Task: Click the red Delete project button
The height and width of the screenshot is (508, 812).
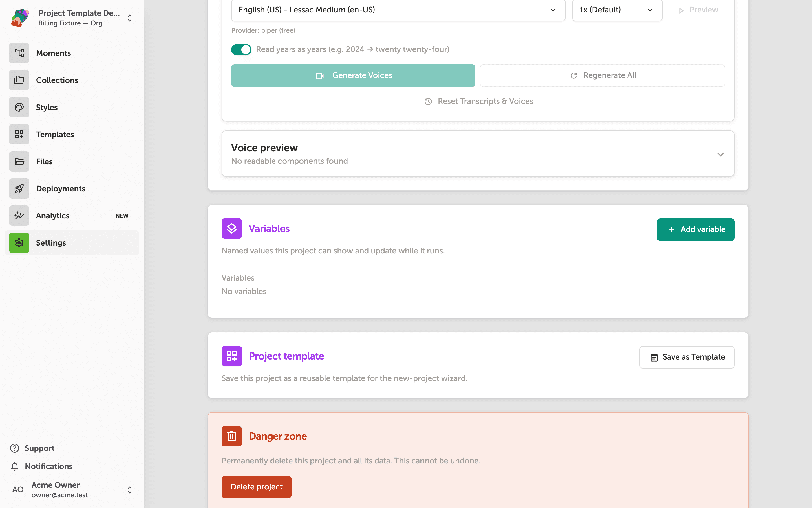Action: pyautogui.click(x=256, y=487)
